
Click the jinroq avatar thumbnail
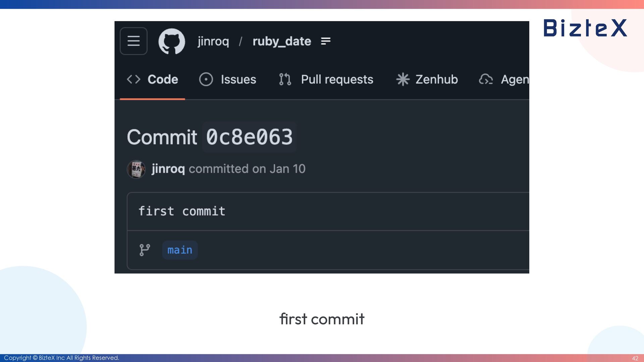136,169
